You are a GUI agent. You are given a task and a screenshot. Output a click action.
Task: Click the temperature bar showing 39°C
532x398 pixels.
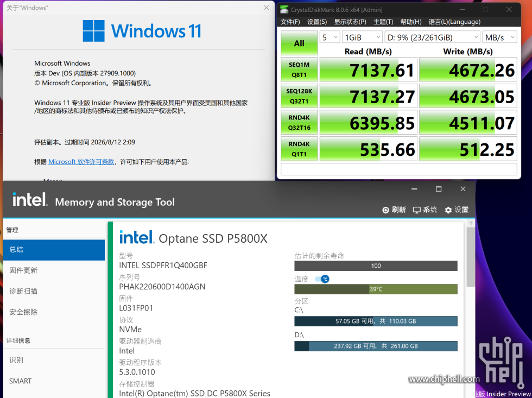pyautogui.click(x=376, y=289)
